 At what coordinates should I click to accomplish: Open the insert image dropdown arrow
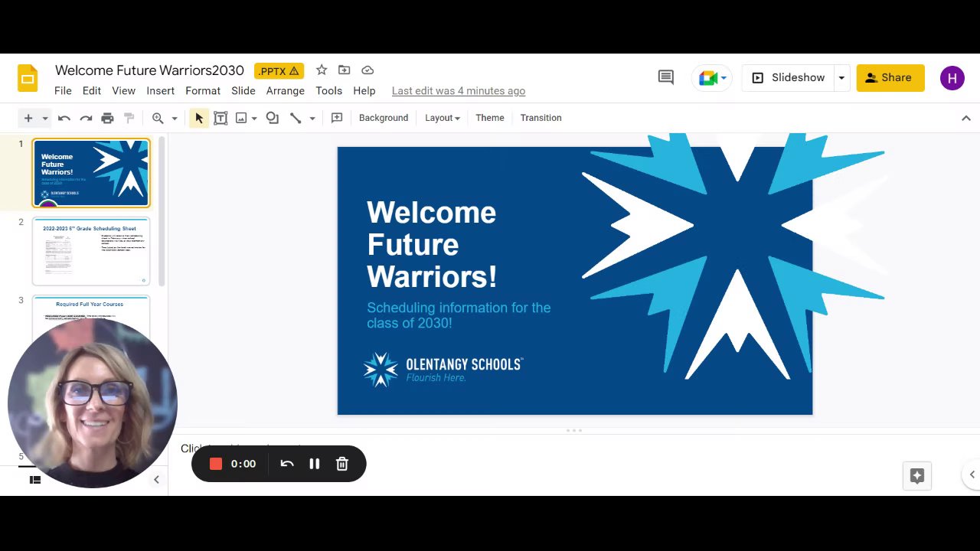pyautogui.click(x=254, y=118)
